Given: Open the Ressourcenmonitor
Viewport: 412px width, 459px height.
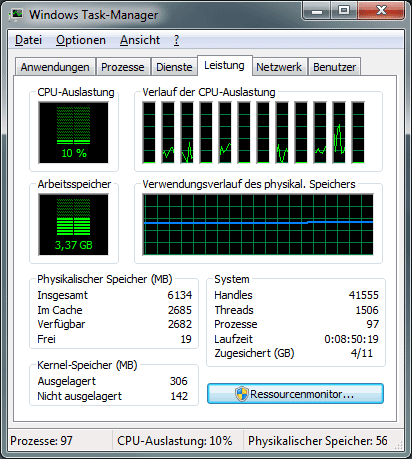Looking at the screenshot, I should 295,394.
